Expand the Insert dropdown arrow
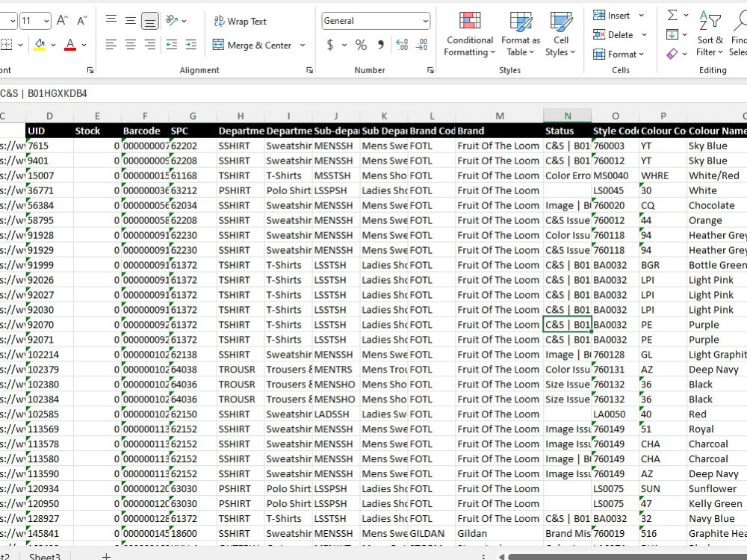The image size is (747, 560). 641,16
